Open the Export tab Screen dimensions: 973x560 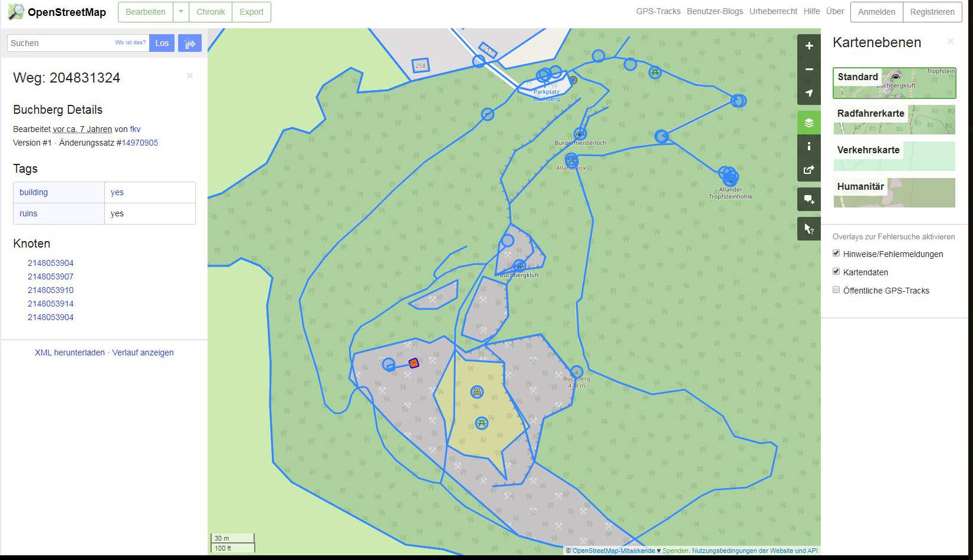tap(251, 12)
